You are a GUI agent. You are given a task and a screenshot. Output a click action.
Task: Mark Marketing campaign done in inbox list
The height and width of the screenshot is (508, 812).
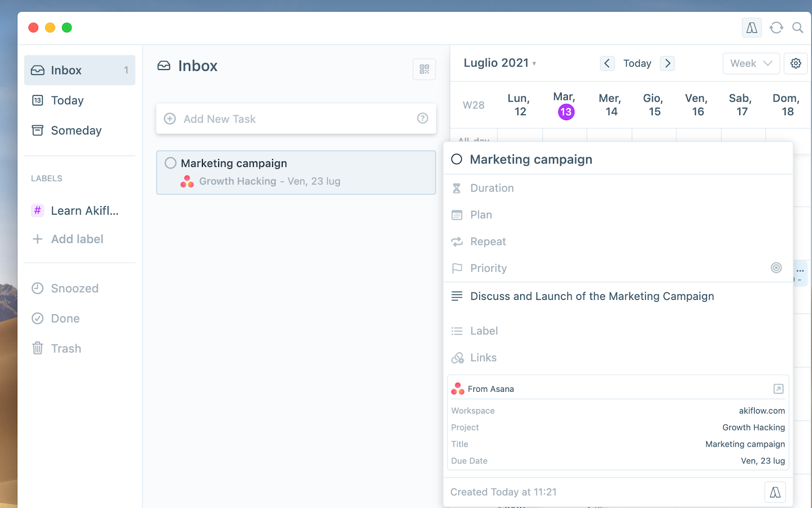(171, 163)
